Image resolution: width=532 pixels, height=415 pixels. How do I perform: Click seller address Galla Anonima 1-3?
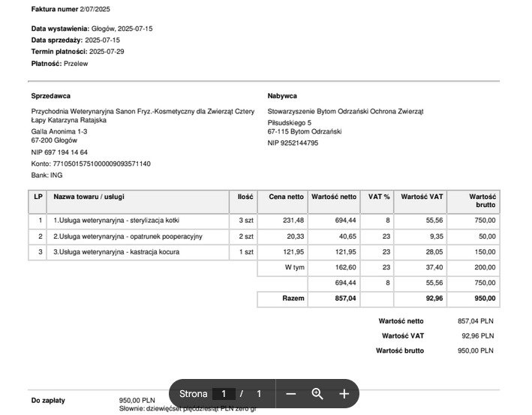tap(59, 131)
